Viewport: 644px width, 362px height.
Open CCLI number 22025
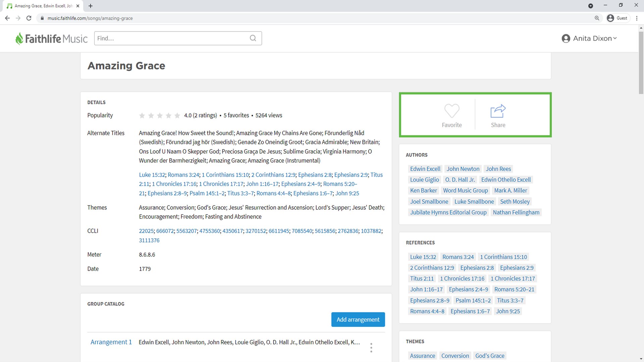click(146, 231)
